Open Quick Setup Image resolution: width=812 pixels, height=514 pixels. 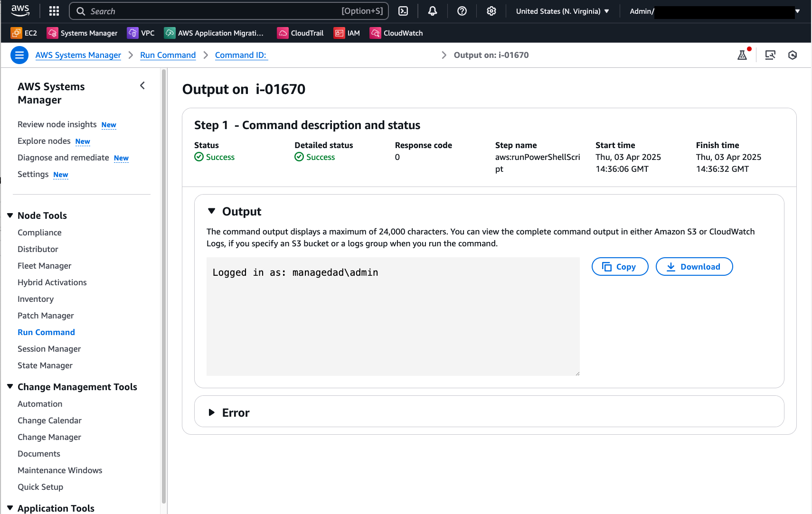pyautogui.click(x=40, y=487)
